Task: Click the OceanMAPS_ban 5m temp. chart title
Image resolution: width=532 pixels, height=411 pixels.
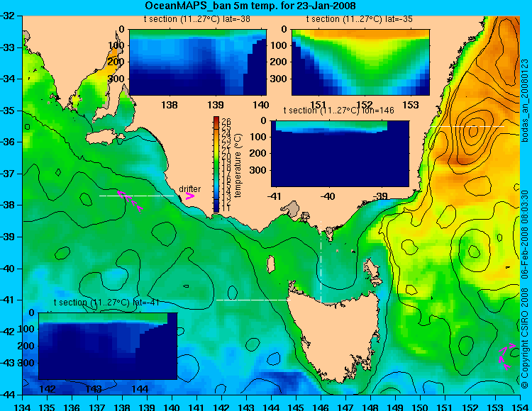Action: tap(250, 6)
